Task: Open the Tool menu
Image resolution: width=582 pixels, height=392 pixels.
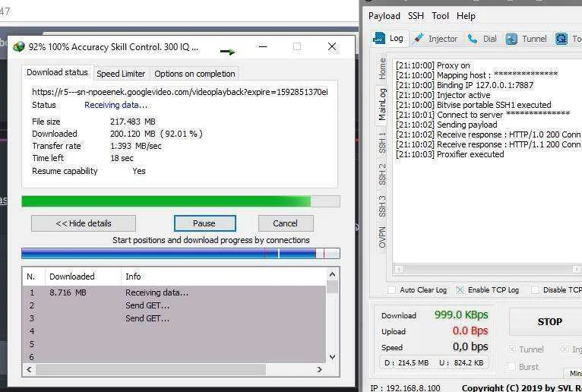Action: [x=440, y=16]
